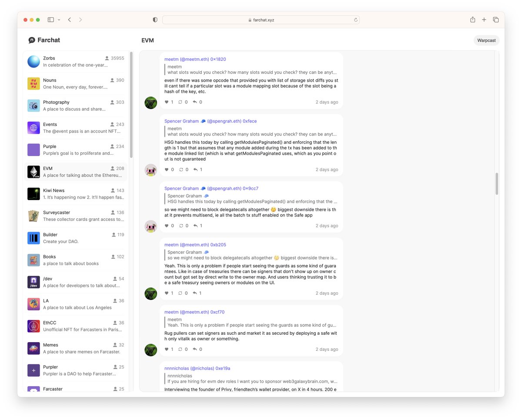Click the Surveycaster cards avatar
The width and height of the screenshot is (522, 420).
(x=33, y=216)
